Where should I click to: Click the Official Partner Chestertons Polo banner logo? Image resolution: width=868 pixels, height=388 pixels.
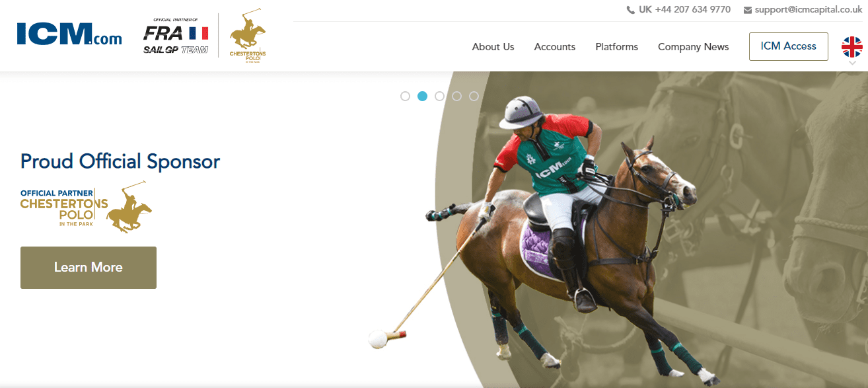86,207
